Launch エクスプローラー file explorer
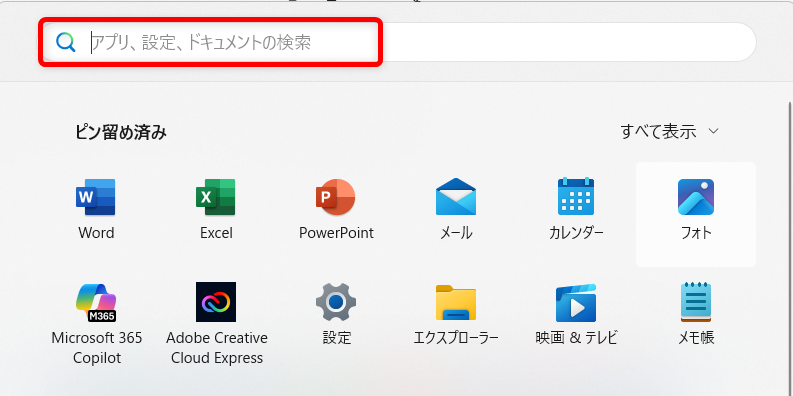Viewport: 793px width, 396px height. tap(456, 314)
